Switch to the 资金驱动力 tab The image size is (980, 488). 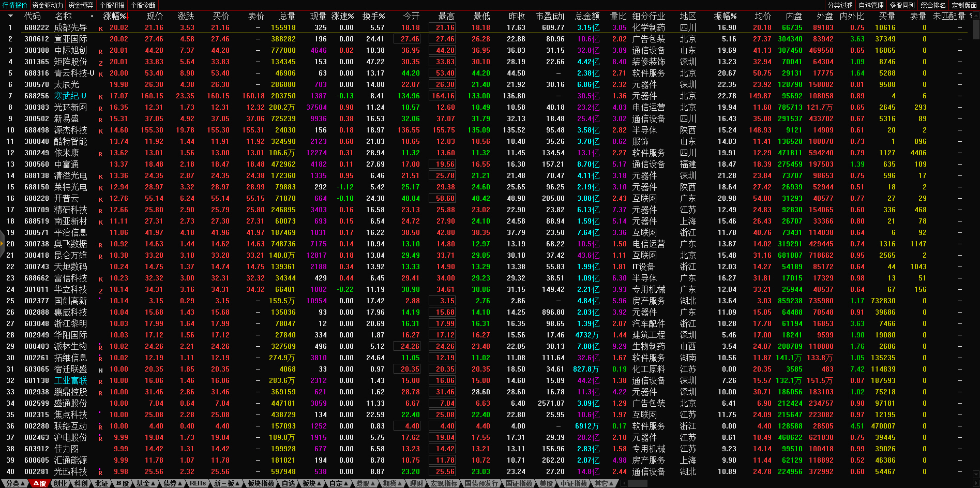(x=48, y=5)
